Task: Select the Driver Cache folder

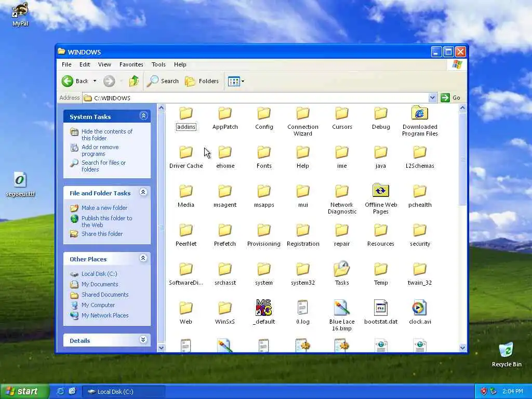Action: click(x=186, y=158)
